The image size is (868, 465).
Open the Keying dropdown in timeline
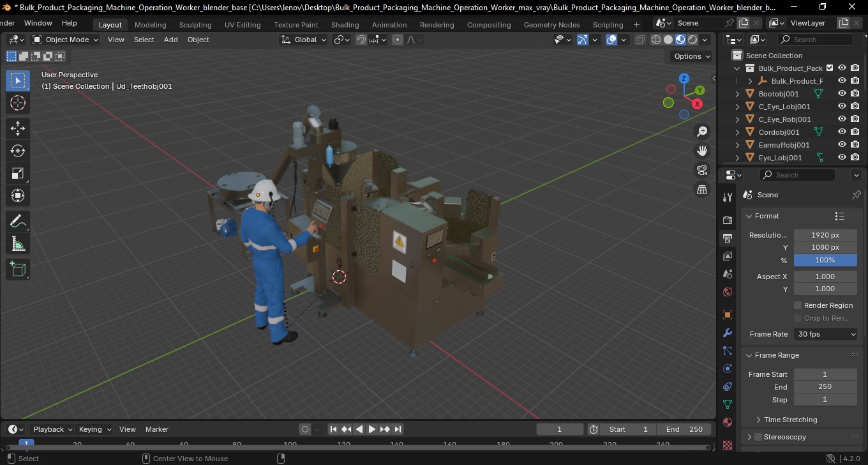point(94,429)
